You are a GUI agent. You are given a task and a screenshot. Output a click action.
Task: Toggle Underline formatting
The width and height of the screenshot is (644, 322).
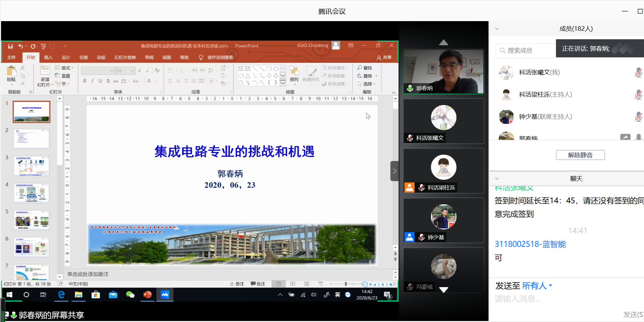pyautogui.click(x=100, y=81)
